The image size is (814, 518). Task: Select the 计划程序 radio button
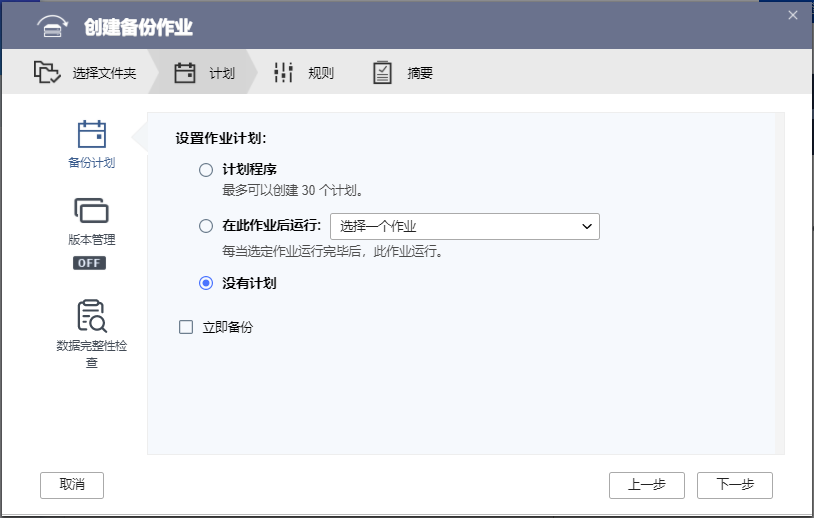206,170
